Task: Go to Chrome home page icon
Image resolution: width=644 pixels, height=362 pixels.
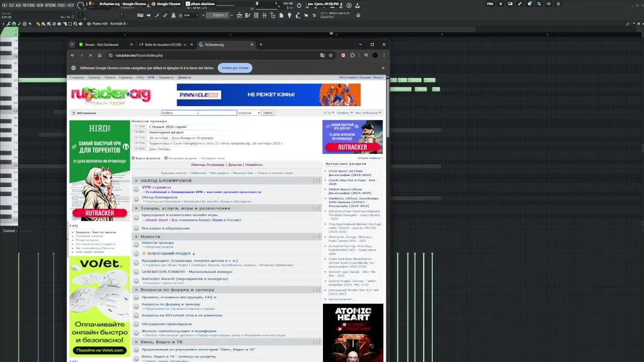Action: [100, 55]
